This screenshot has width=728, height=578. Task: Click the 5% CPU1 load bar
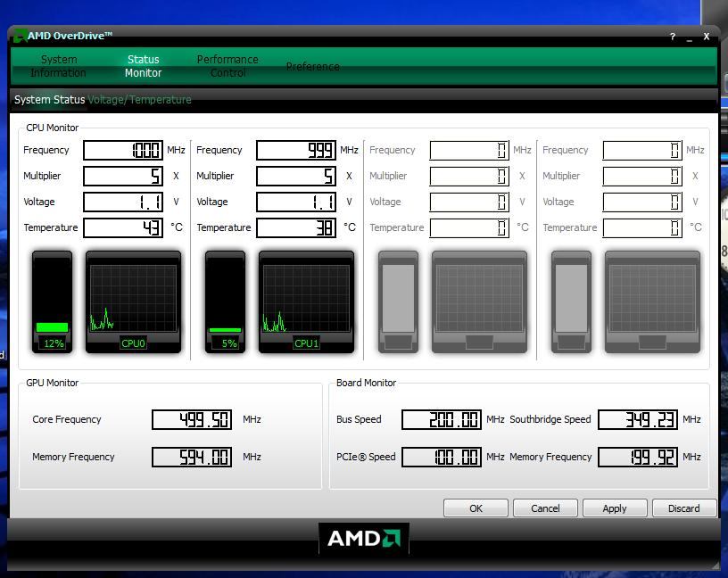(x=225, y=301)
